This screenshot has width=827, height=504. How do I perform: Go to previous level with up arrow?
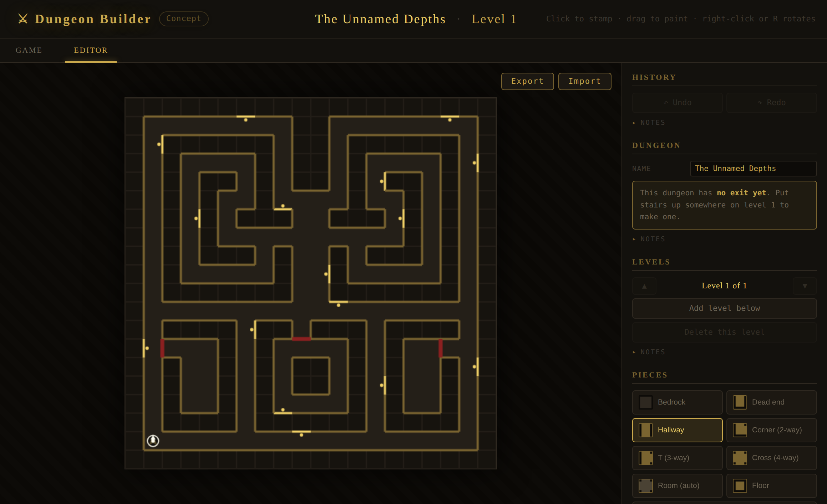pos(644,286)
